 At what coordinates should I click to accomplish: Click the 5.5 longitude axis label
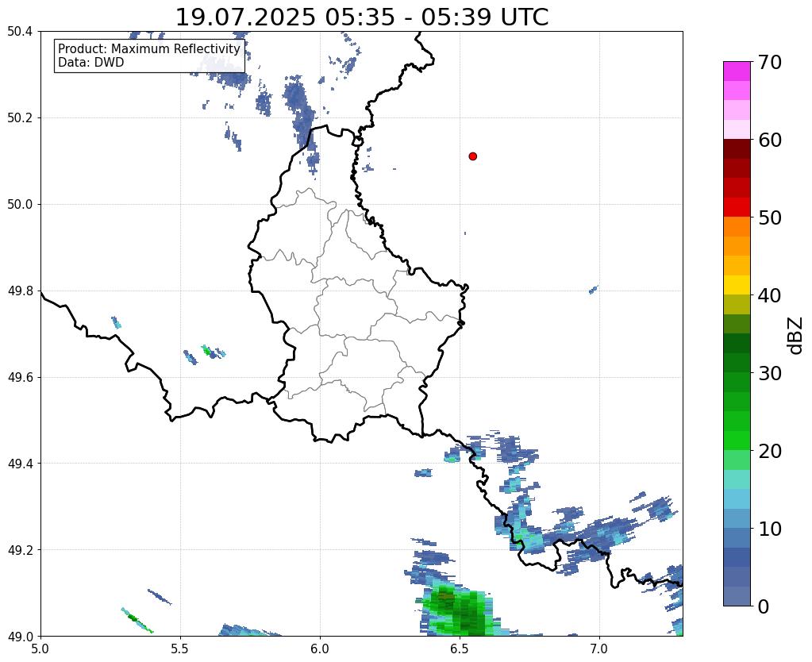click(180, 649)
